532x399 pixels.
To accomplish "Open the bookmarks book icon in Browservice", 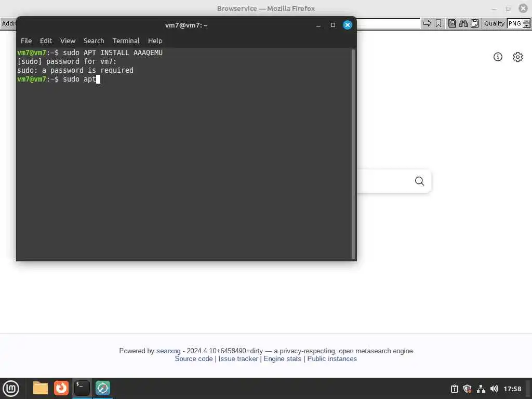I will click(452, 23).
